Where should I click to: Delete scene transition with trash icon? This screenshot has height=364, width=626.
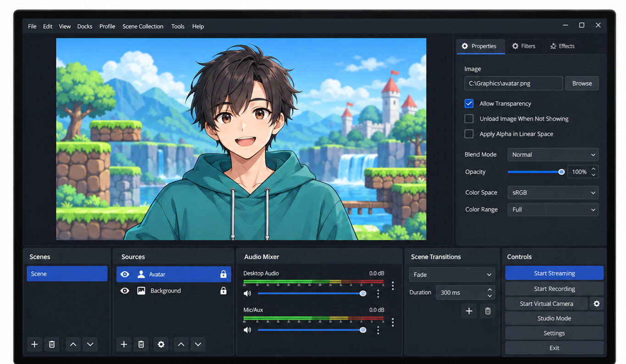pyautogui.click(x=488, y=311)
